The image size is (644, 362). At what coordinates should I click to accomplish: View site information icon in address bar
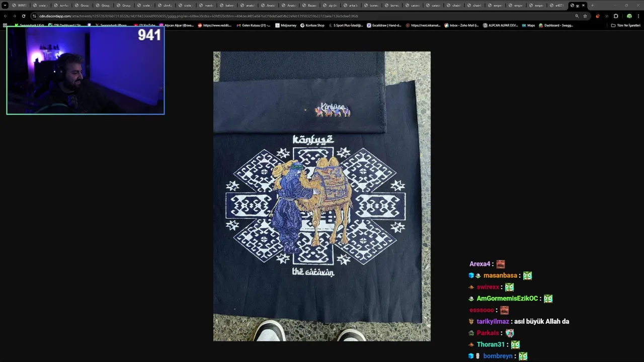pyautogui.click(x=34, y=16)
